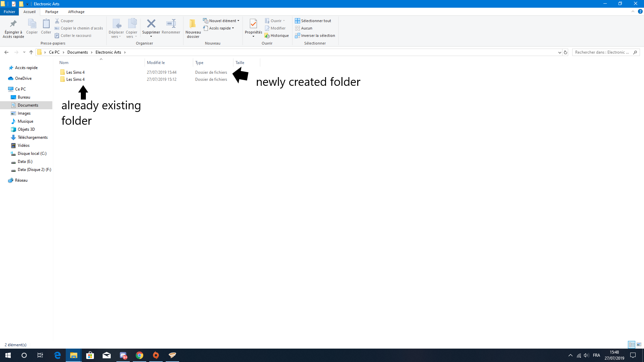Create a folder with Nouveau dossier
Image resolution: width=644 pixels, height=362 pixels.
point(193,28)
